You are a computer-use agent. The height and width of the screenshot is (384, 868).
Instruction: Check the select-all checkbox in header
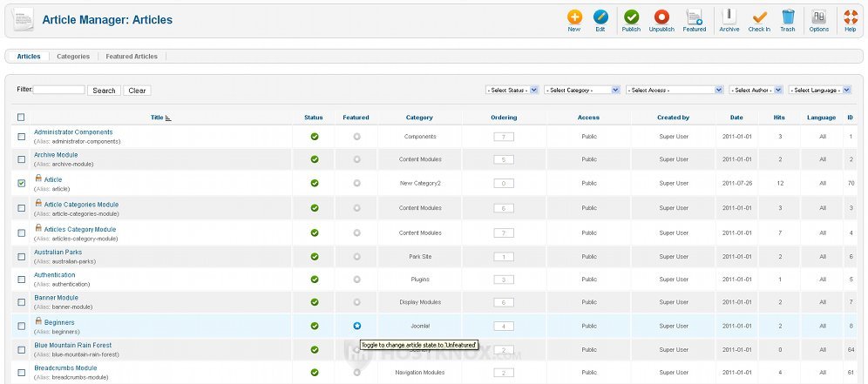pyautogui.click(x=21, y=118)
